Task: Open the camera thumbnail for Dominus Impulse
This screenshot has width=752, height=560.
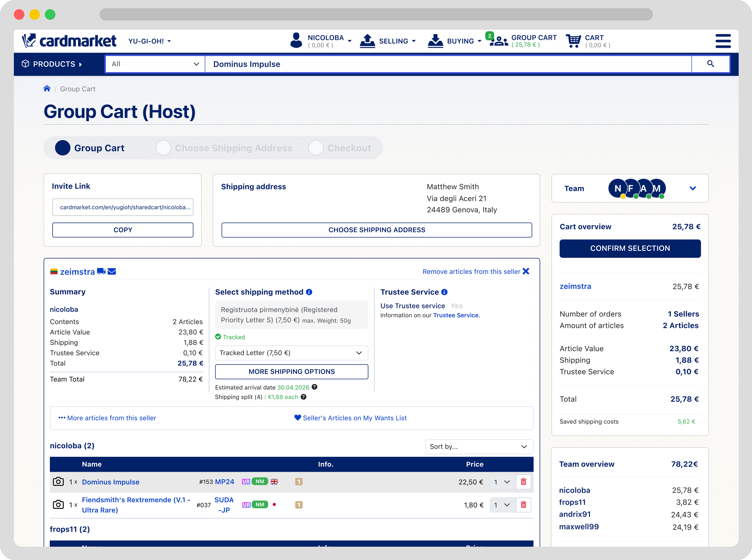Action: [x=58, y=482]
